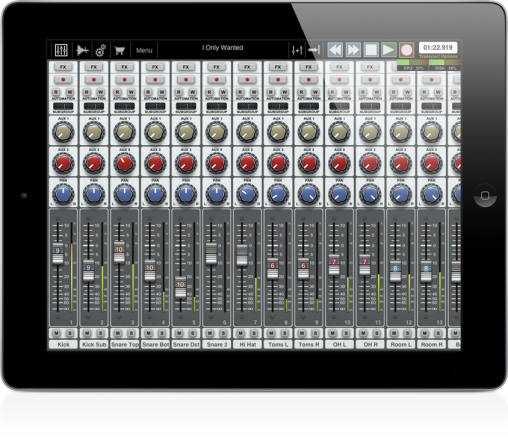508x441 pixels.
Task: Open the mixer view icon
Action: pyautogui.click(x=61, y=50)
